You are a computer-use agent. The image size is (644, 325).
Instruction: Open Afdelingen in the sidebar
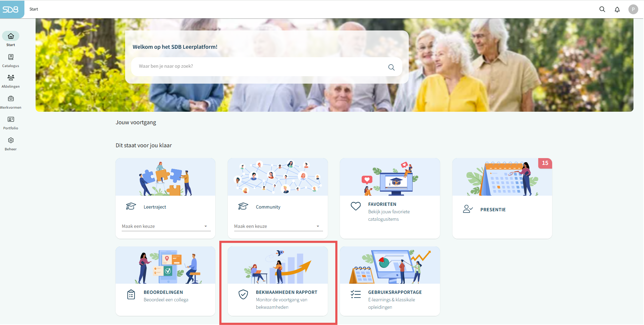tap(11, 81)
